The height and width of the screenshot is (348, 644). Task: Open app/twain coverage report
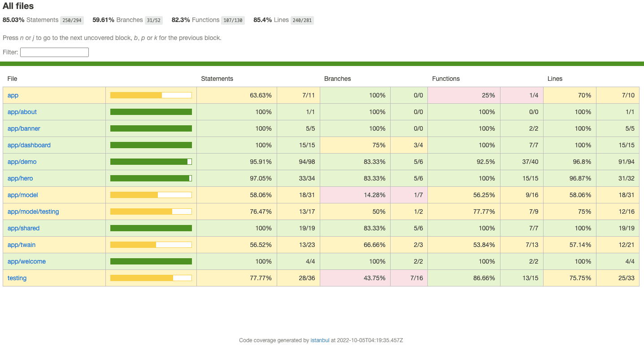pos(22,245)
